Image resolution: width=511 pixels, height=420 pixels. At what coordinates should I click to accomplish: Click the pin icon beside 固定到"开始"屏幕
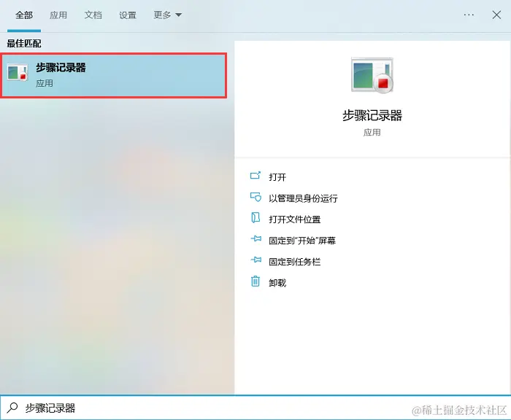(x=255, y=238)
